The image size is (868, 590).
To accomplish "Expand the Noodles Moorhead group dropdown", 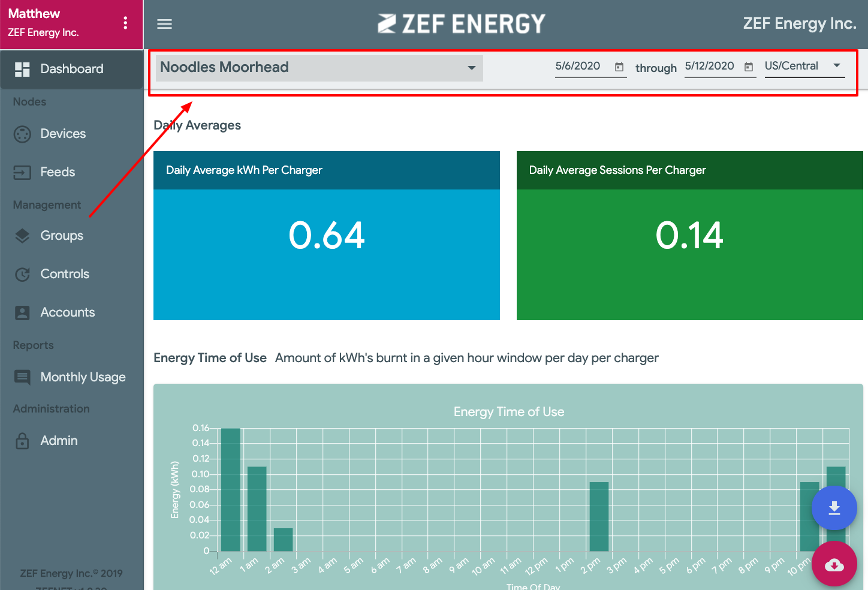I will [320, 68].
